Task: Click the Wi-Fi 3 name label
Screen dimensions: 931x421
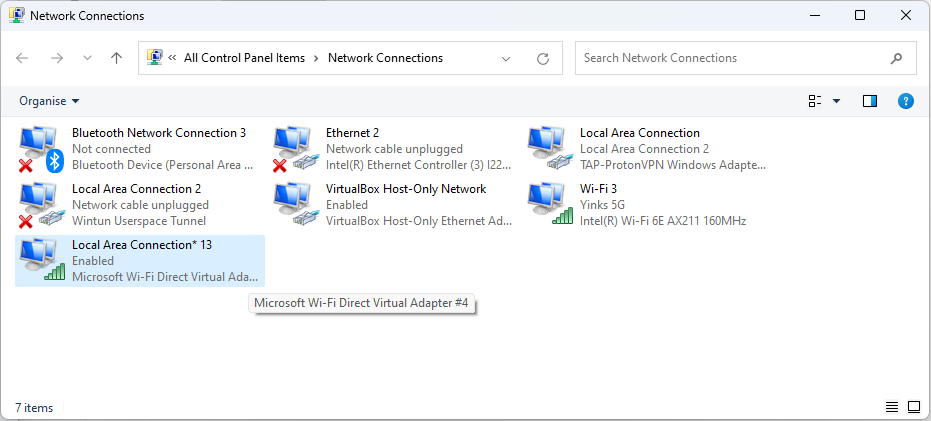Action: 598,189
